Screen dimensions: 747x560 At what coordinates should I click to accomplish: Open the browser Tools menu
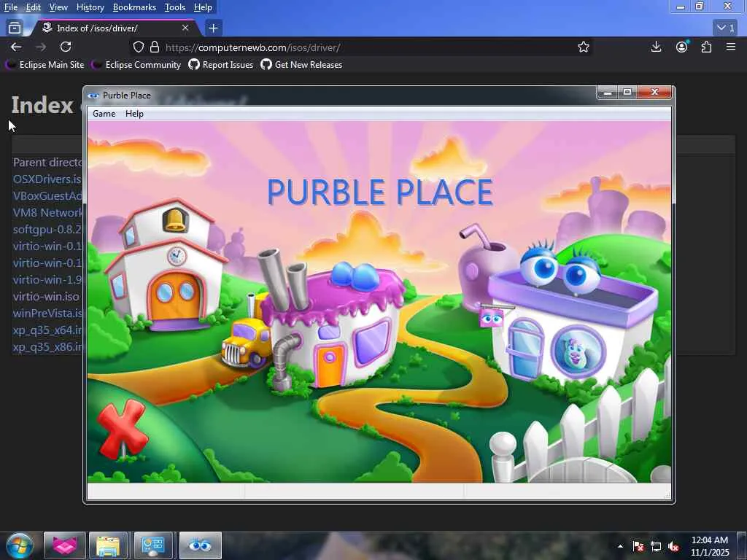(x=175, y=7)
